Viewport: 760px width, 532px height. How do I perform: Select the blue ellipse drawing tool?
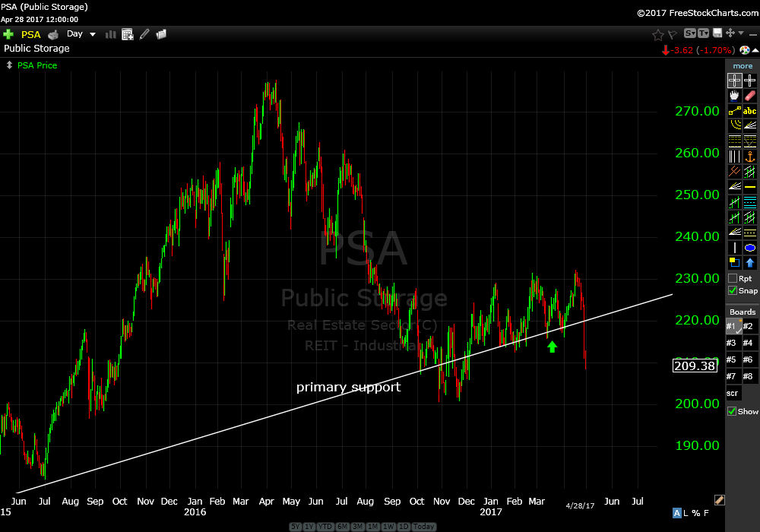click(x=750, y=248)
